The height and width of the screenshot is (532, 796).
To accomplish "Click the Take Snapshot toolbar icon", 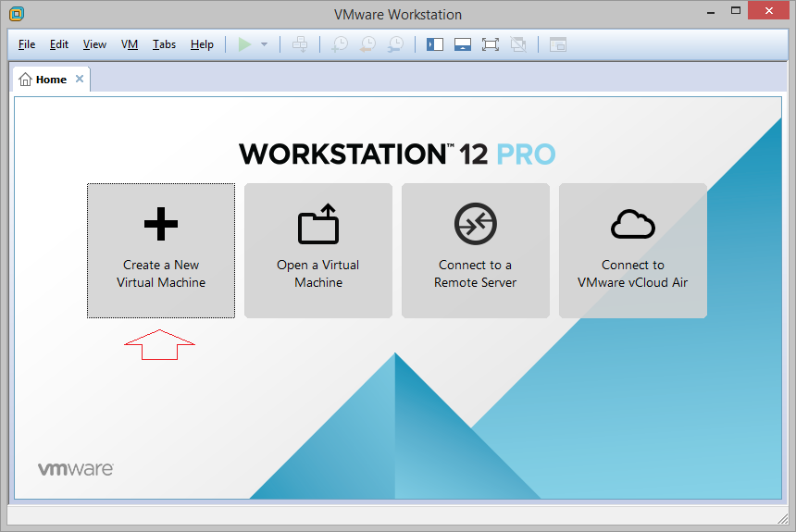I will coord(340,44).
